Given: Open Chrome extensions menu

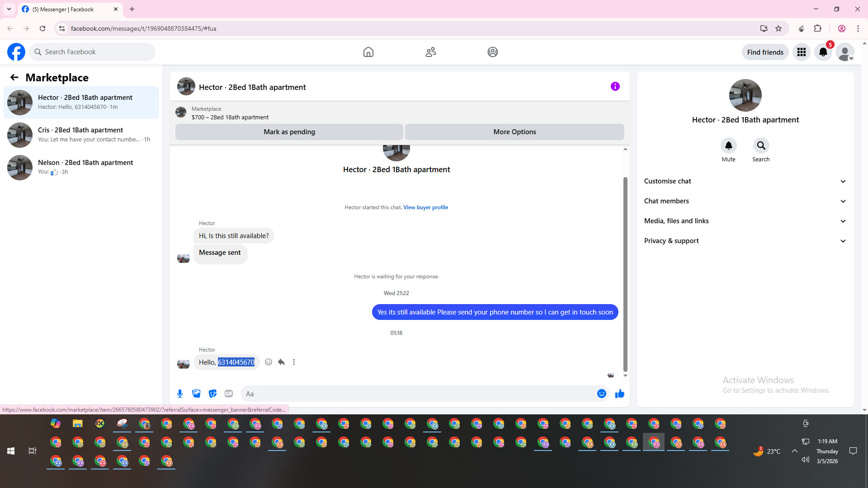Looking at the screenshot, I should [817, 28].
